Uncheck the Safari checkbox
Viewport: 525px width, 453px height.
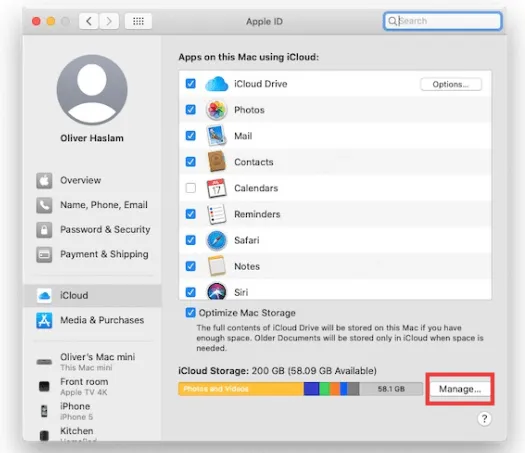coord(191,240)
